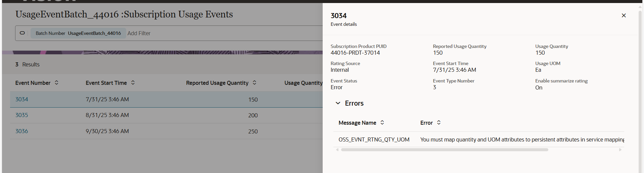Select the Batch Number UsageEventBatch_44016 filter chip
The height and width of the screenshot is (173, 644).
[78, 33]
